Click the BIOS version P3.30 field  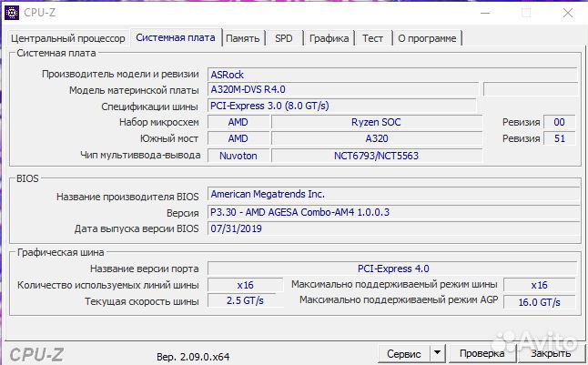point(393,212)
